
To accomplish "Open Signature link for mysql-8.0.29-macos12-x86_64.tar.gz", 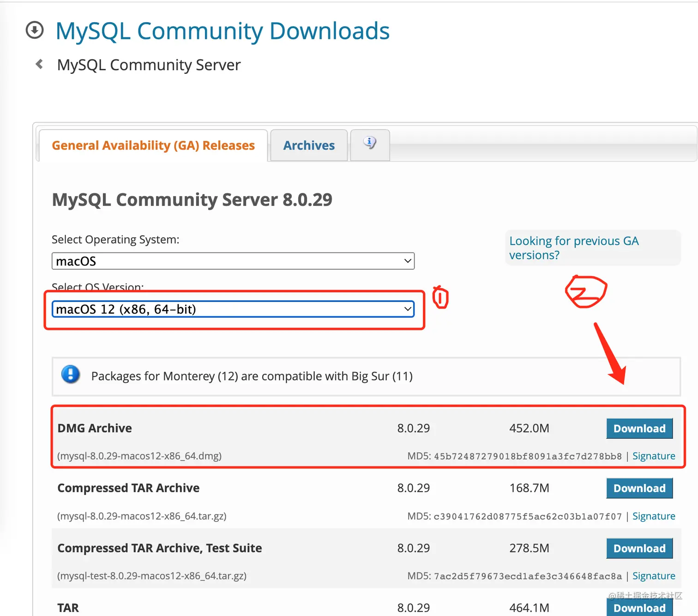I will [654, 516].
